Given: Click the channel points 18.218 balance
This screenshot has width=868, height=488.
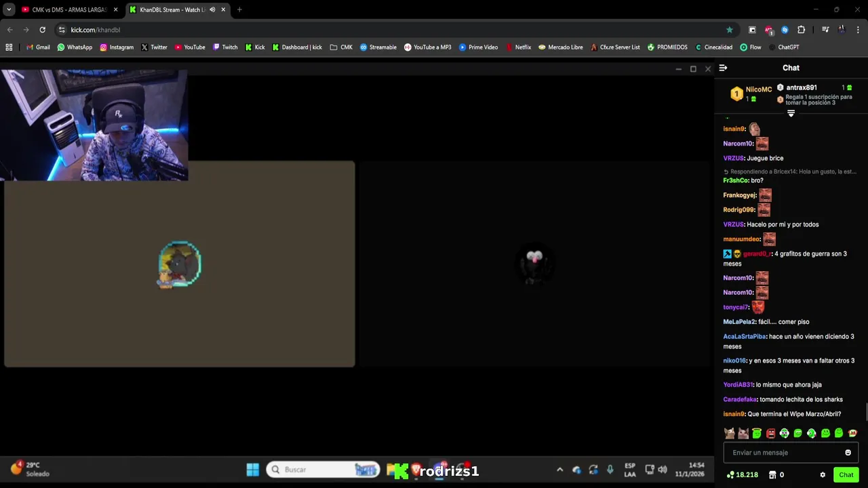Looking at the screenshot, I should pyautogui.click(x=743, y=475).
